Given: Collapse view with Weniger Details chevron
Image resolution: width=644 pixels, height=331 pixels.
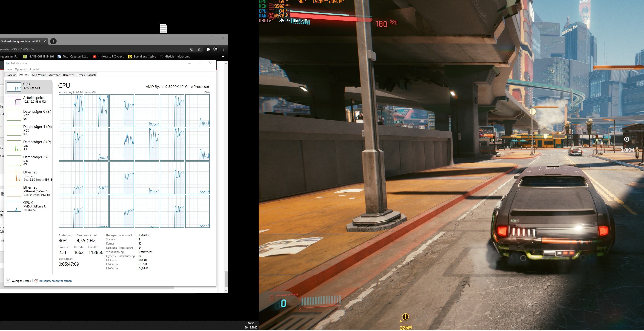Looking at the screenshot, I should (x=8, y=281).
